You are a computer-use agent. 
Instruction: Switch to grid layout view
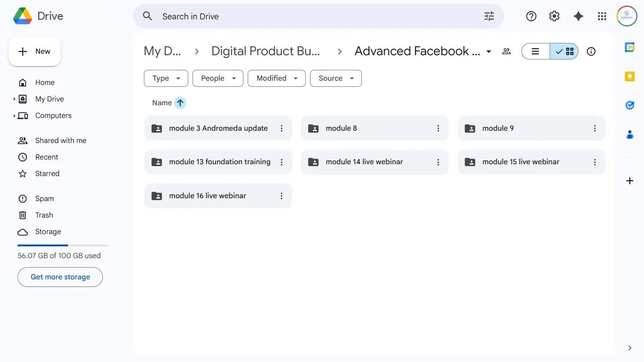click(564, 51)
